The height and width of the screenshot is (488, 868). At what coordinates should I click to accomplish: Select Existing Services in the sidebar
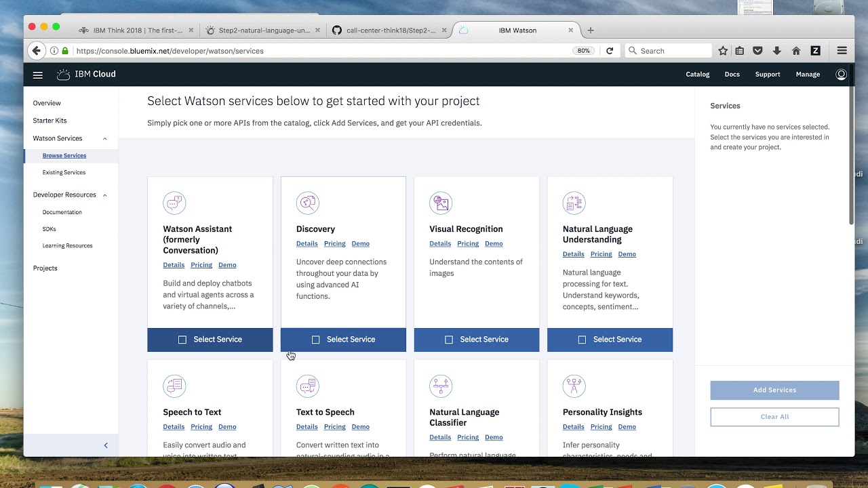coord(64,173)
